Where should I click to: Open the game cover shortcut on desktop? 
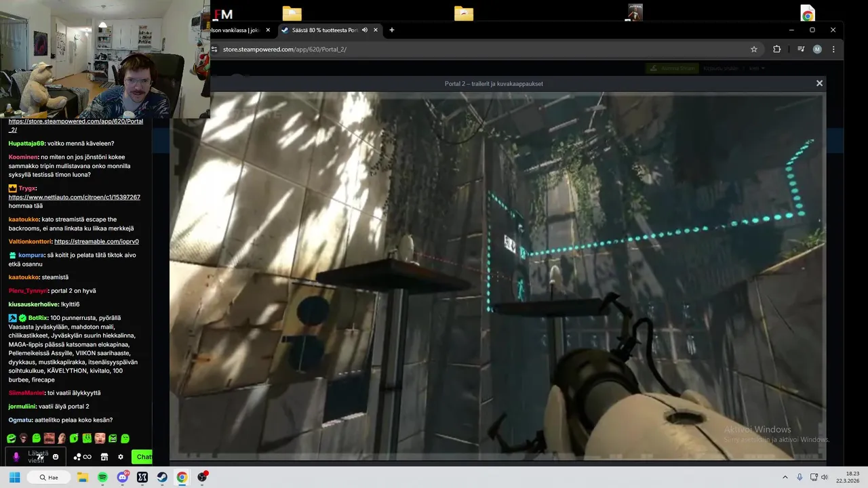pyautogui.click(x=635, y=13)
